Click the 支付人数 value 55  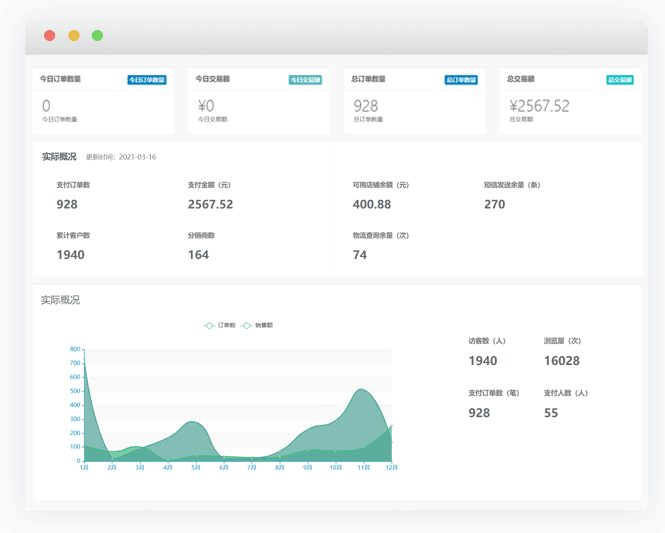pyautogui.click(x=551, y=413)
